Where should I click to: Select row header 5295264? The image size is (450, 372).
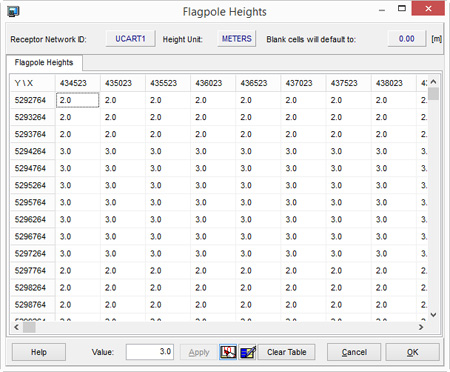(x=33, y=185)
